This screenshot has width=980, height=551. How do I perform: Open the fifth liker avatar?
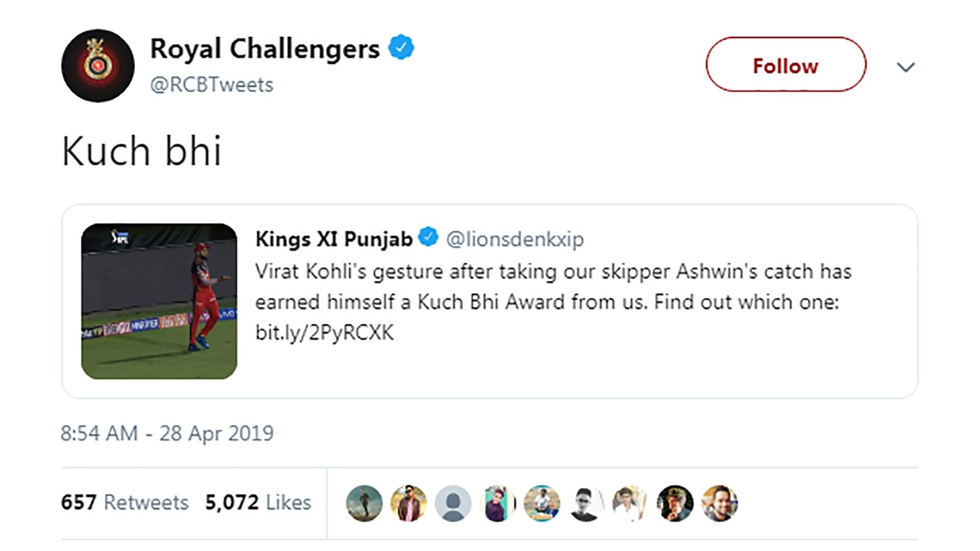[x=542, y=503]
